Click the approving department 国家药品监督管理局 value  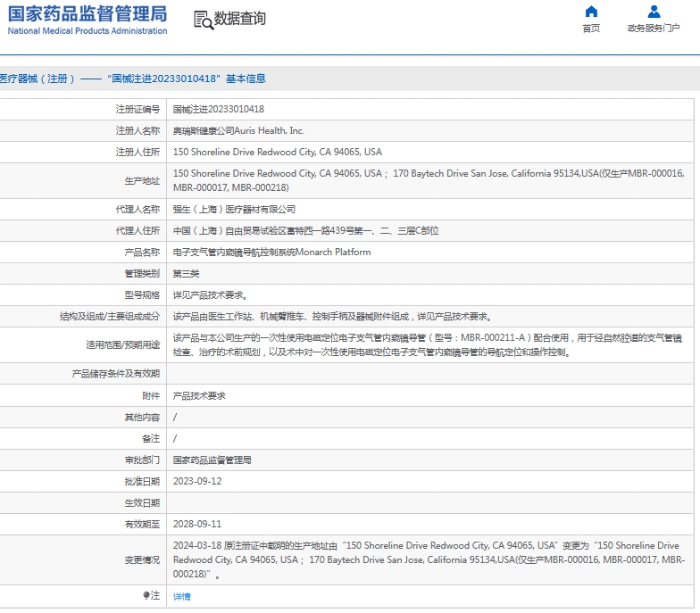[x=212, y=460]
